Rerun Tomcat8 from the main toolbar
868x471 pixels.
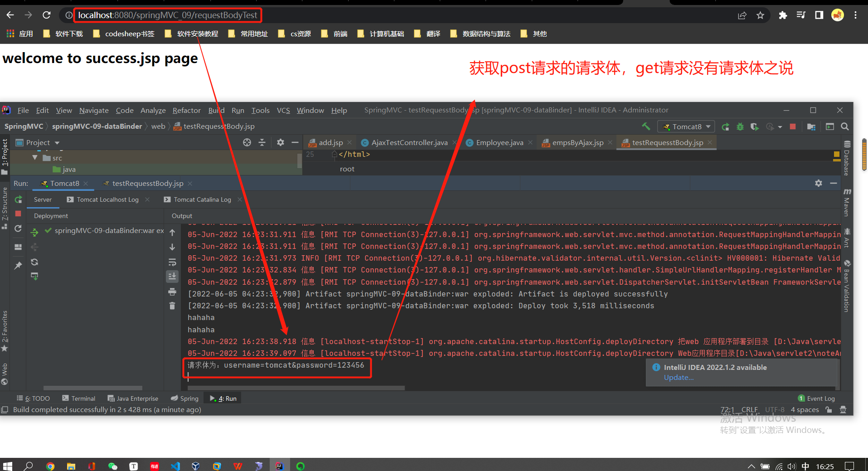pyautogui.click(x=725, y=126)
